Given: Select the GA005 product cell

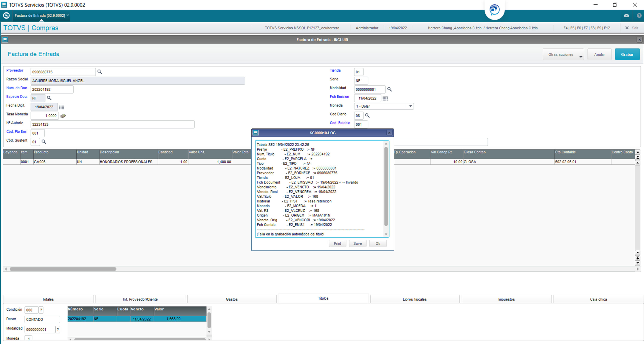Looking at the screenshot, I should (55, 162).
